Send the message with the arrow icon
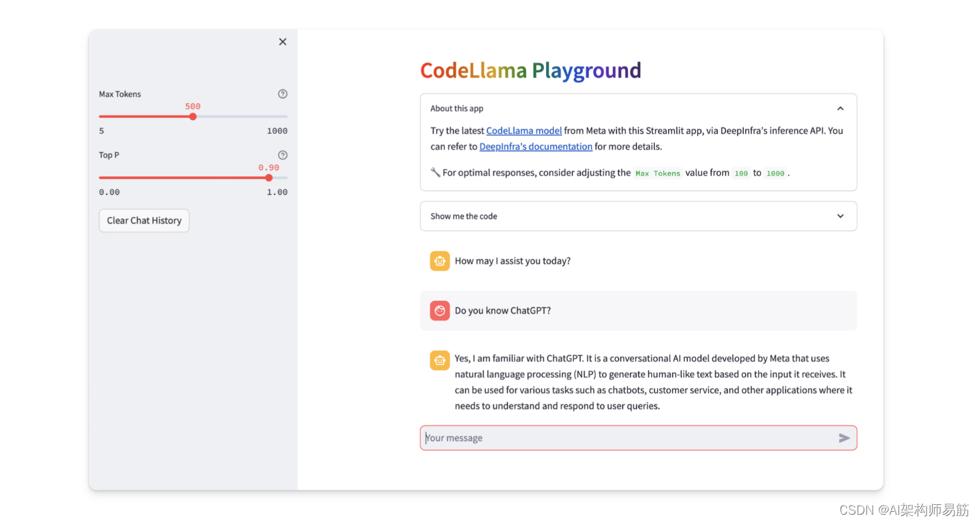Screen dimensions: 980x523 [844, 438]
